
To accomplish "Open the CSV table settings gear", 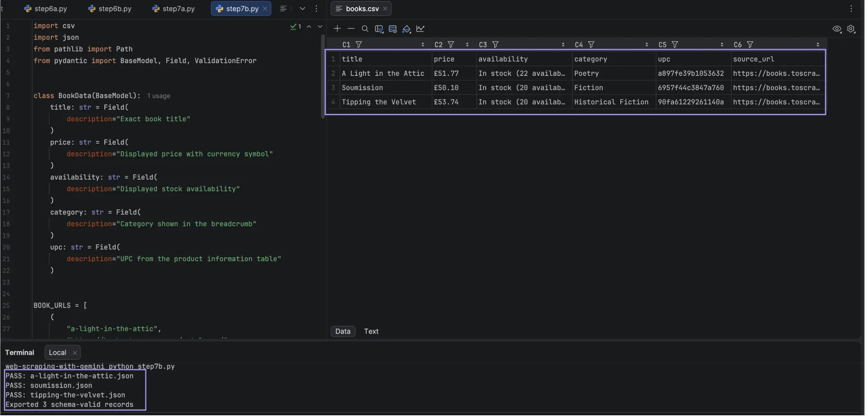I will pyautogui.click(x=851, y=29).
